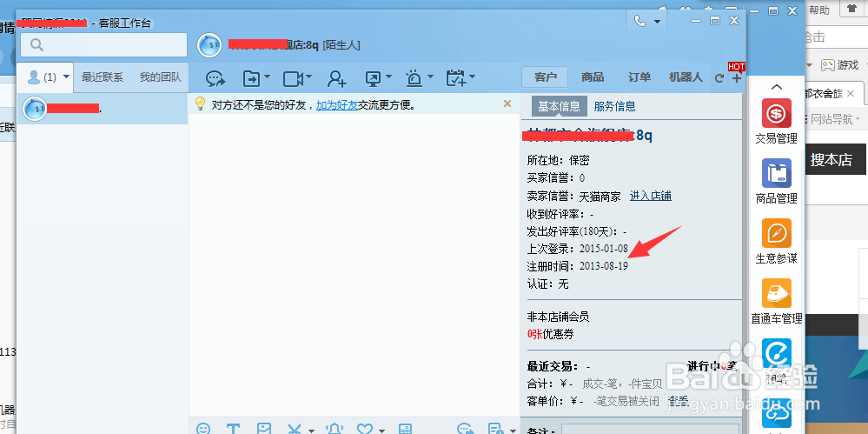Select the contact in the conversation list

(103, 109)
